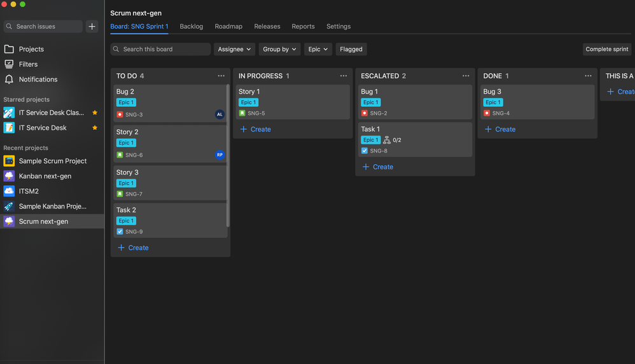Image resolution: width=635 pixels, height=364 pixels.
Task: Open DONE column more options menu
Action: (x=588, y=76)
